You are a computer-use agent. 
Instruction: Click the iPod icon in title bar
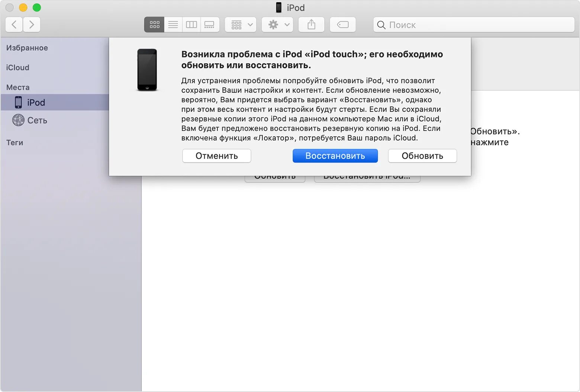(x=278, y=7)
